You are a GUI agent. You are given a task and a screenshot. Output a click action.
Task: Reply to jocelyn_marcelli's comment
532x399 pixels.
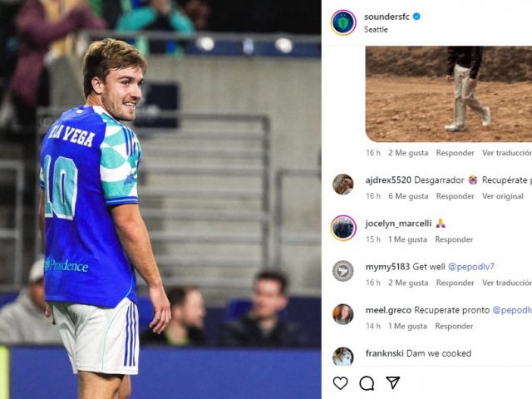(x=454, y=239)
